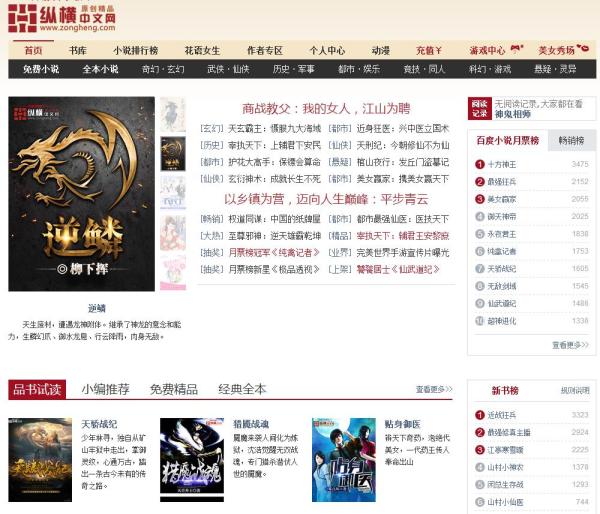Viewport: 600px width, 514px height.
Task: Select 免费小说 category
Action: (41, 69)
